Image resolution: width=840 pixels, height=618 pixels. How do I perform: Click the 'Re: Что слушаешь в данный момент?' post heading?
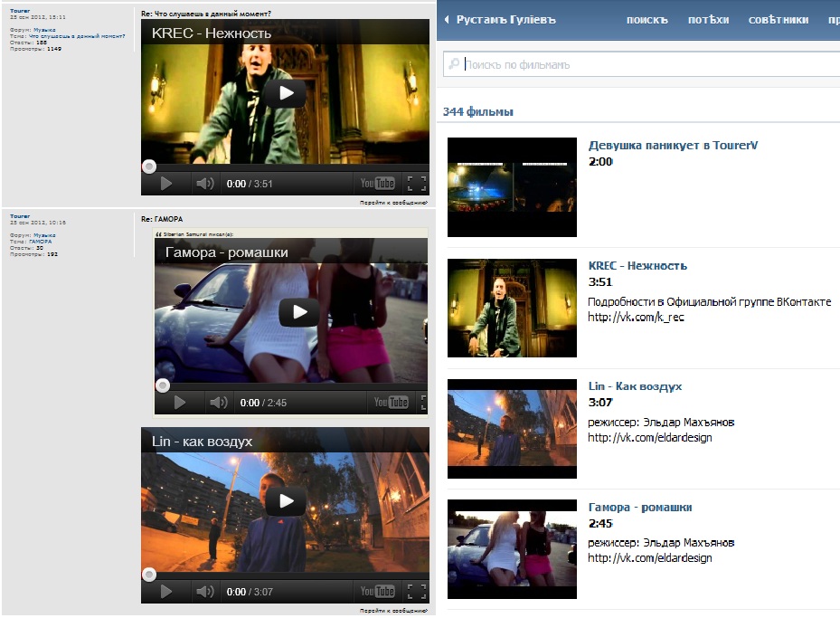click(206, 14)
